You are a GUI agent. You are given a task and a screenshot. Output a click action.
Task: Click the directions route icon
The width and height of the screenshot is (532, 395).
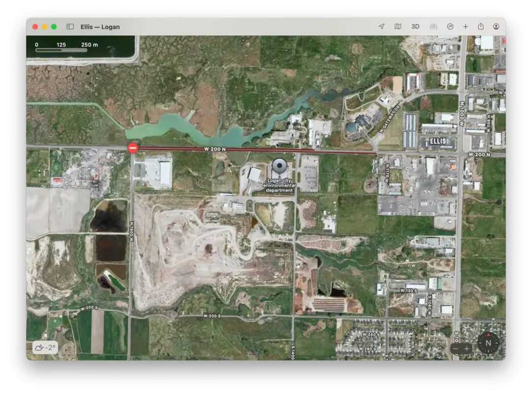click(x=450, y=27)
